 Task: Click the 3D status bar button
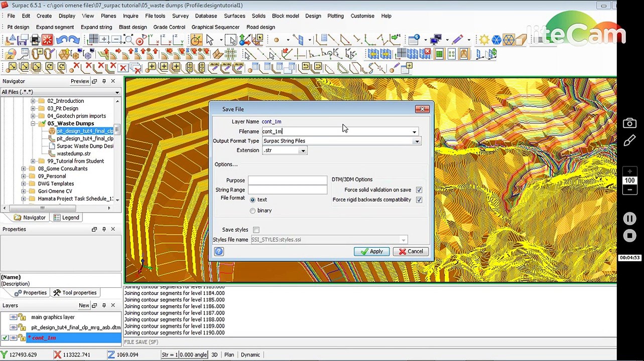point(214,354)
